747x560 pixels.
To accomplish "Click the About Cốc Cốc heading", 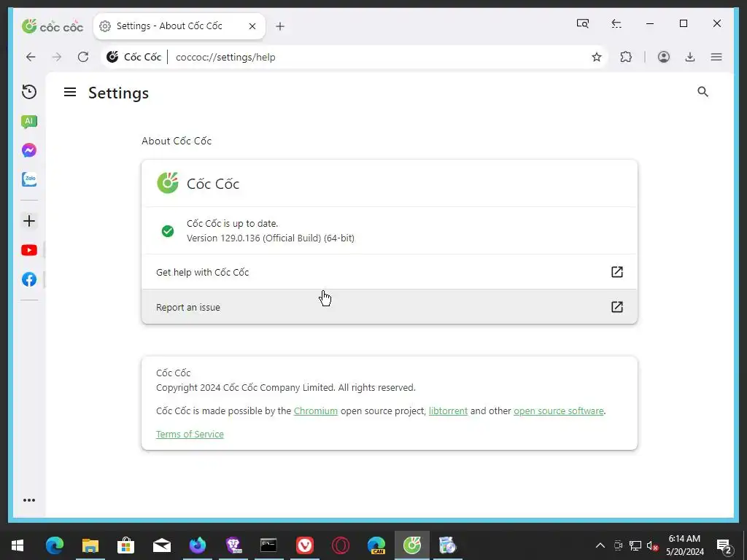I will coord(177,141).
